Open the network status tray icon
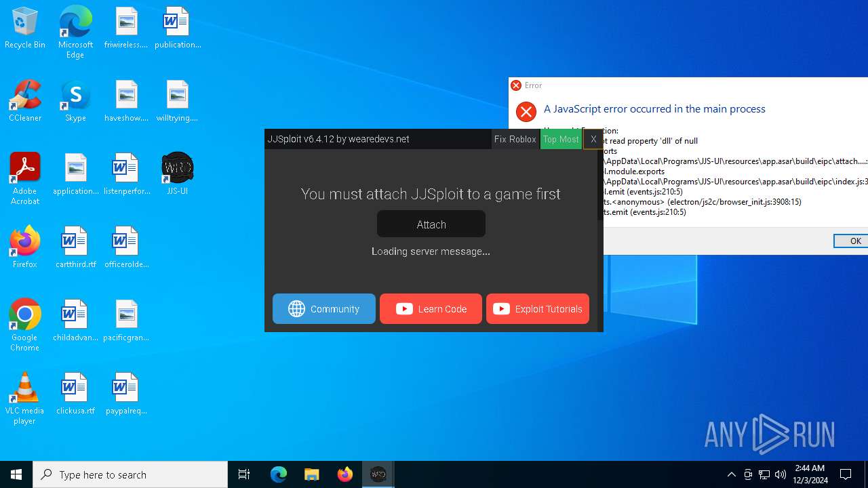This screenshot has height=488, width=868. click(x=764, y=474)
